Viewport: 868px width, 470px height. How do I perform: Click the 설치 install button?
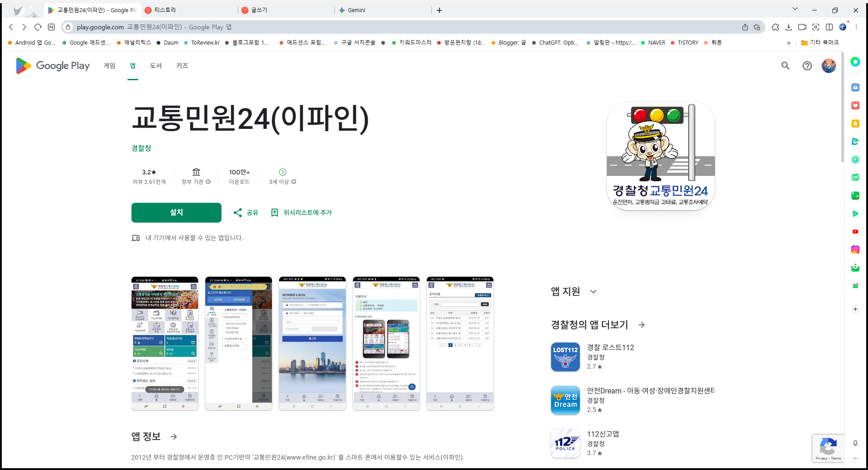176,212
